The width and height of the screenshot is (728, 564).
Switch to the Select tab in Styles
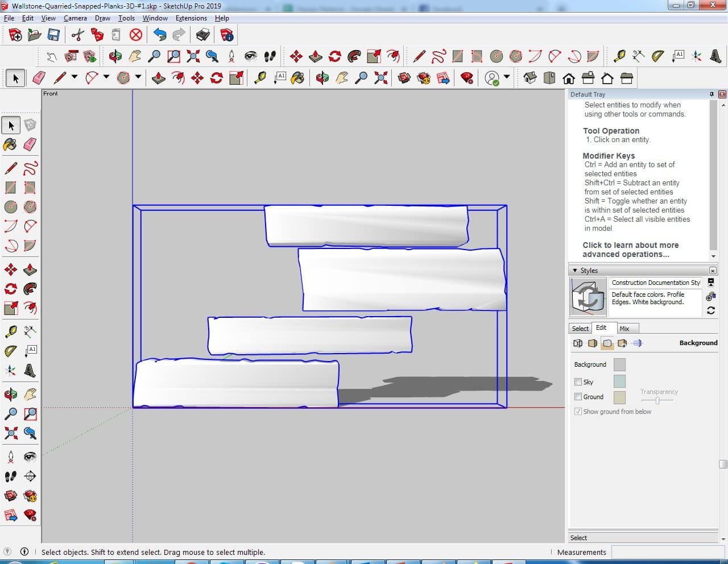(580, 329)
